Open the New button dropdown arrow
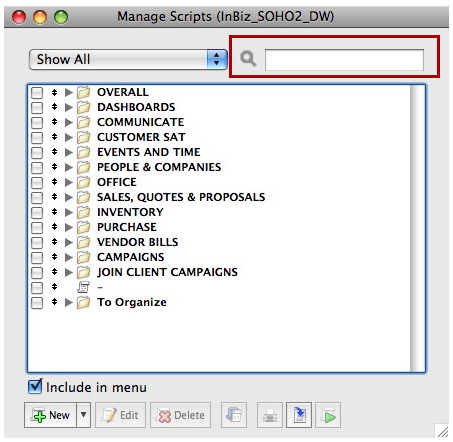Viewport: 453px width, 442px height. (83, 415)
